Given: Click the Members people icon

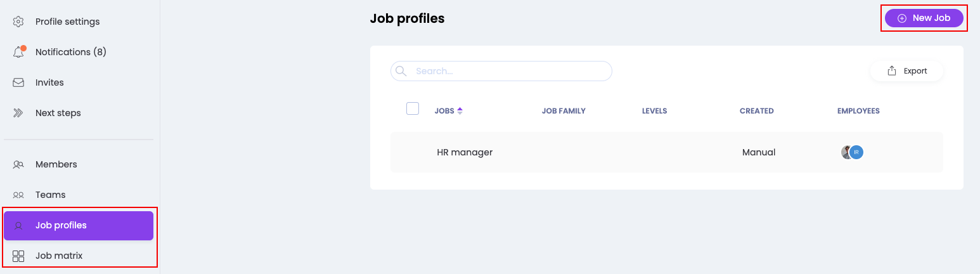Looking at the screenshot, I should [x=18, y=164].
